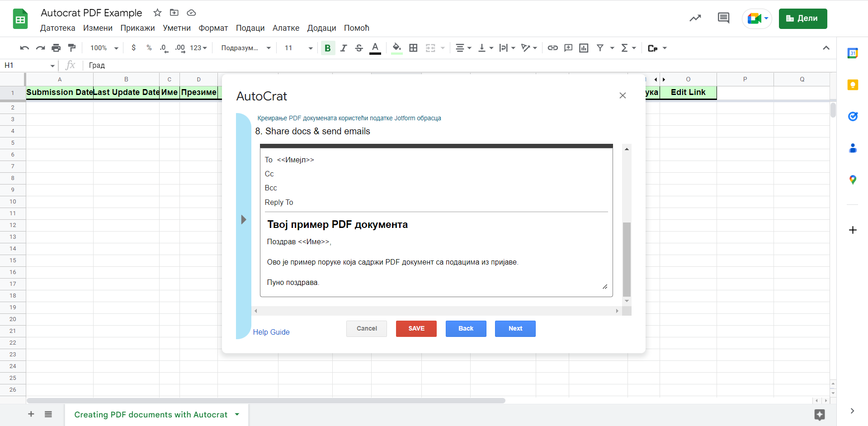Click the To field with <<Имејл>>

pos(436,160)
